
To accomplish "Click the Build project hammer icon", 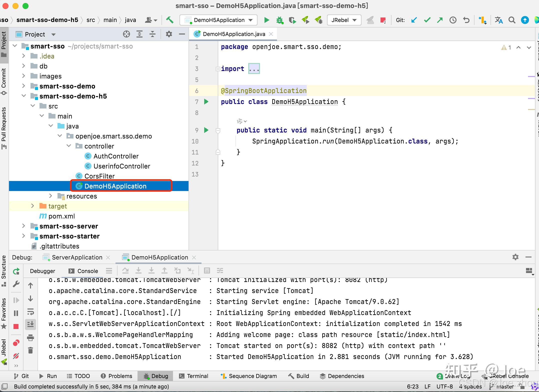I will (170, 20).
